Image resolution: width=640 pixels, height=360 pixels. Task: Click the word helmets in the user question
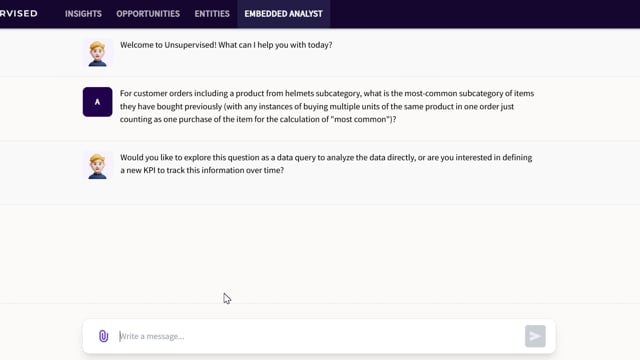[299, 93]
